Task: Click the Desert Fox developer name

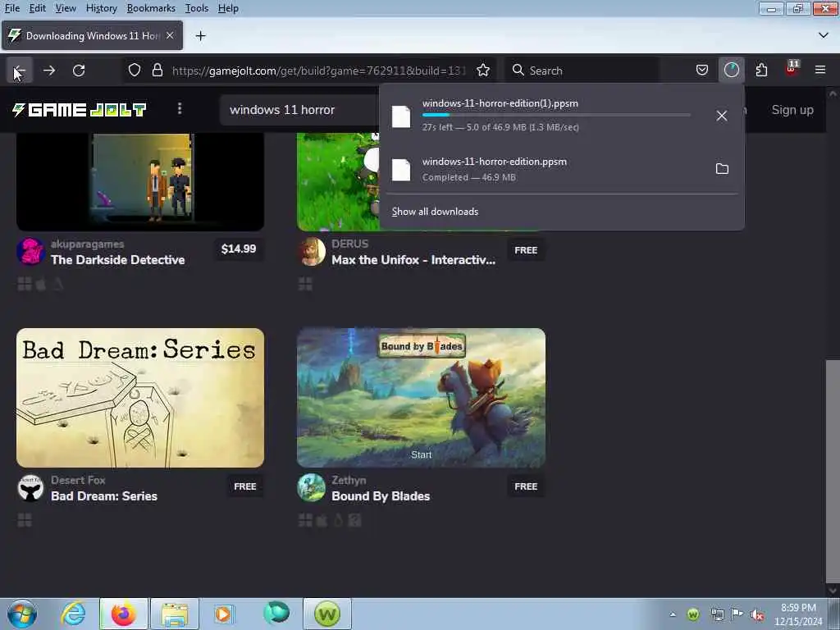Action: [78, 480]
